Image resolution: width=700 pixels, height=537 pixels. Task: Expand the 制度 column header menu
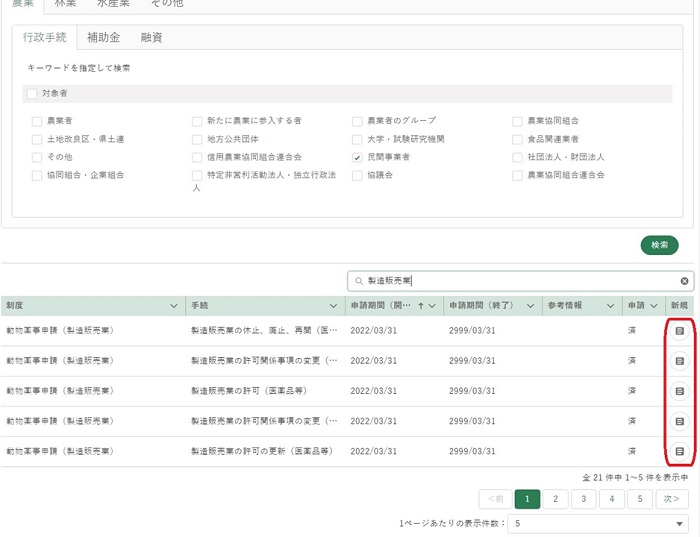click(x=174, y=306)
